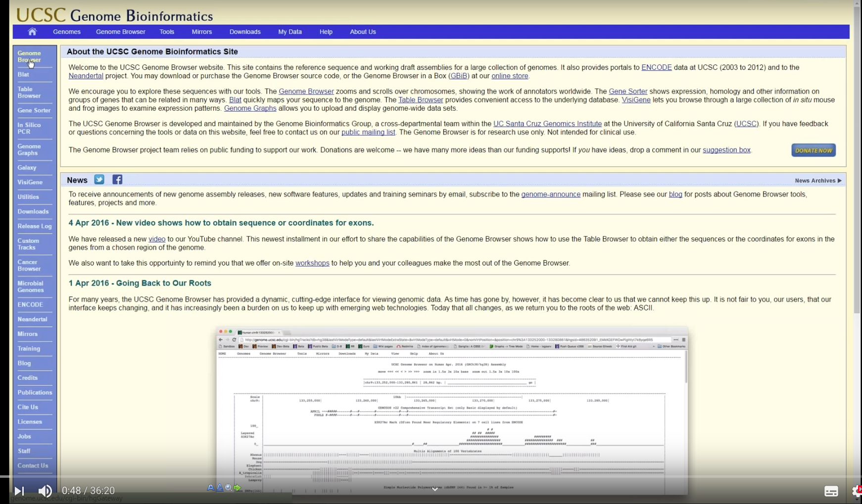
Task: Open the Mirrors menu in top bar
Action: [x=202, y=32]
